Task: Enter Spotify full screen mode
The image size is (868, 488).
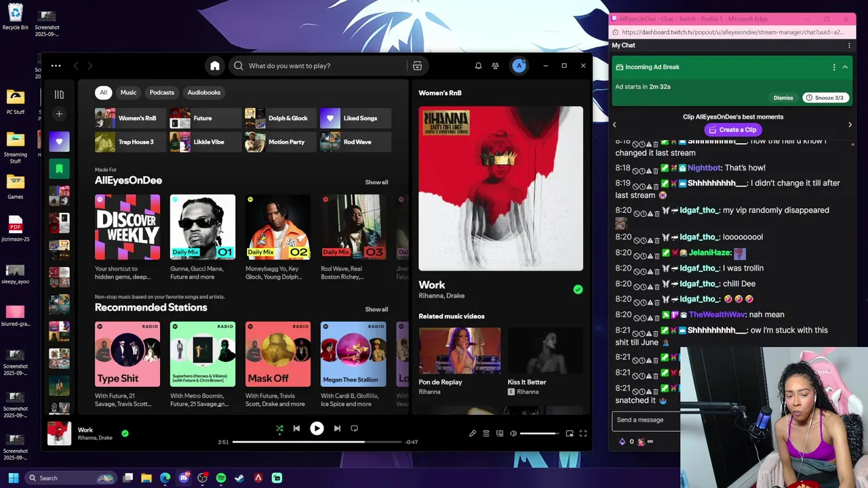Action: [583, 434]
